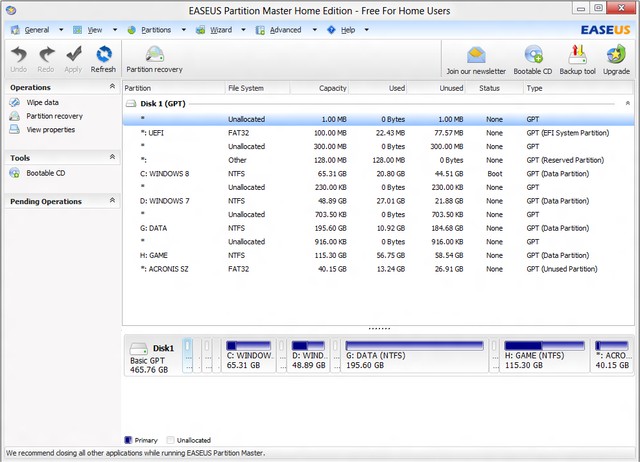This screenshot has width=640, height=462.
Task: Select the H: GAME partition row
Action: coord(378,255)
